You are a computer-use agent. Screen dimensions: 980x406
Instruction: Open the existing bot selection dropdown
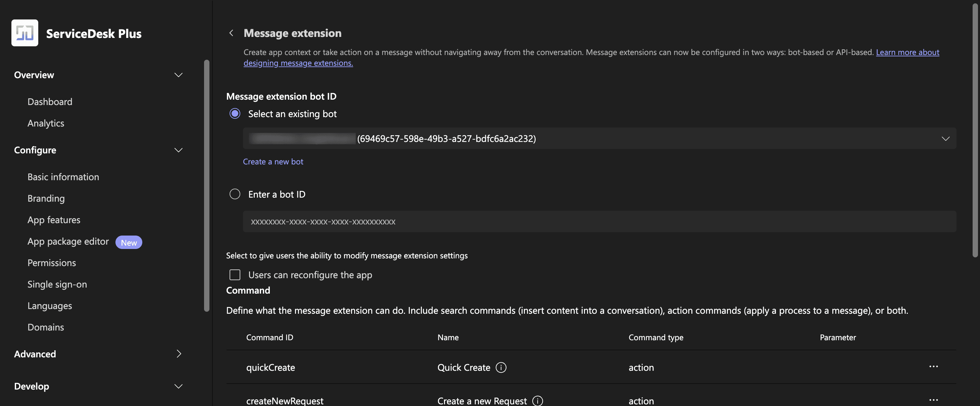[x=599, y=139]
